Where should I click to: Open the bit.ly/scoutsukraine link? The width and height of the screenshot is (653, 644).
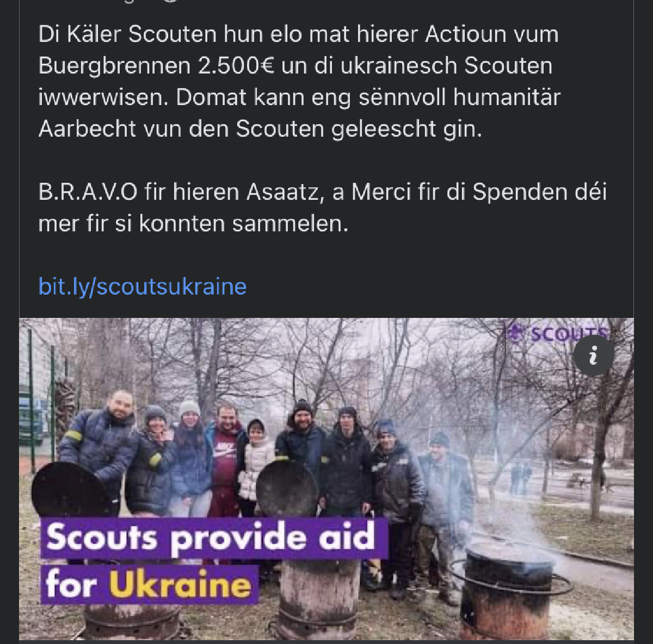[143, 286]
